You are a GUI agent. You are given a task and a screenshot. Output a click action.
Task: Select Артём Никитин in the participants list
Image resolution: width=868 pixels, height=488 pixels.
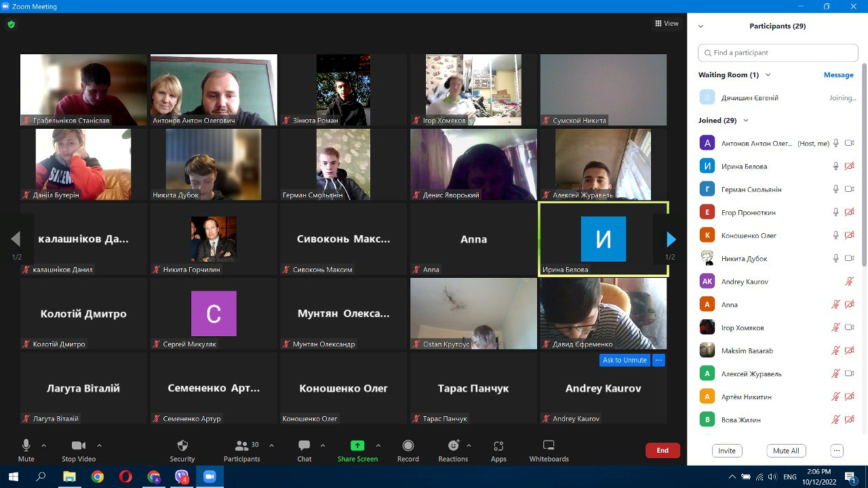778,396
